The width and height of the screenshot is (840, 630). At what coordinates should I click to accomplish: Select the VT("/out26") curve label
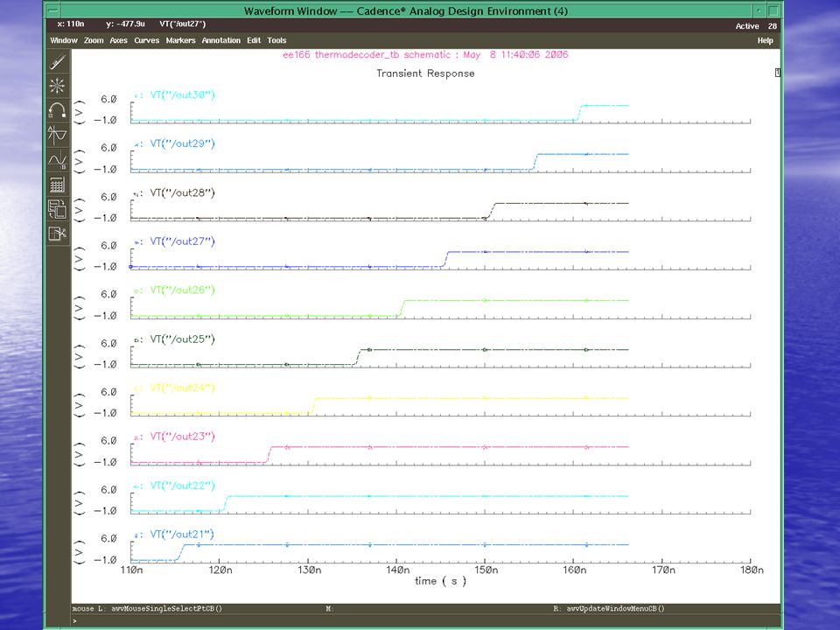point(182,290)
